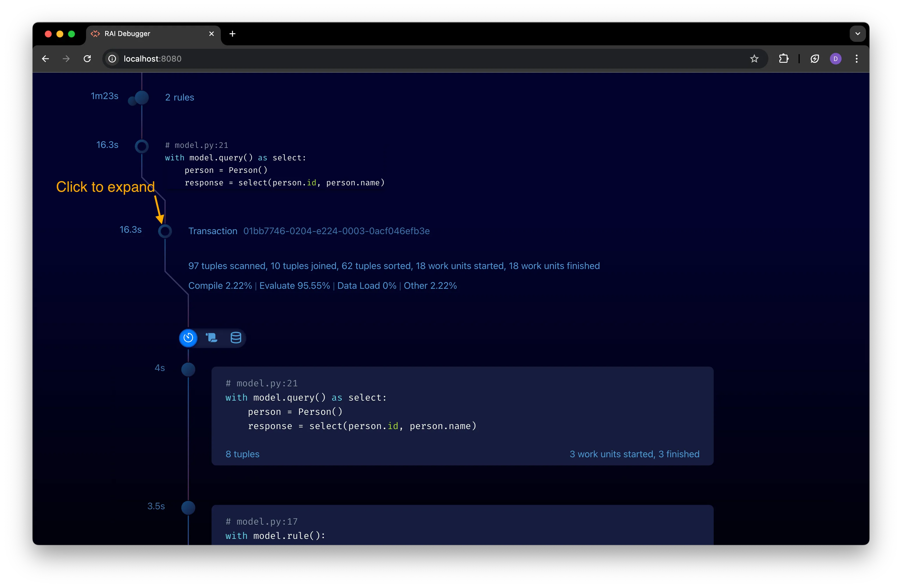Go back with browser back arrow
Image resolution: width=902 pixels, height=588 pixels.
click(x=46, y=59)
